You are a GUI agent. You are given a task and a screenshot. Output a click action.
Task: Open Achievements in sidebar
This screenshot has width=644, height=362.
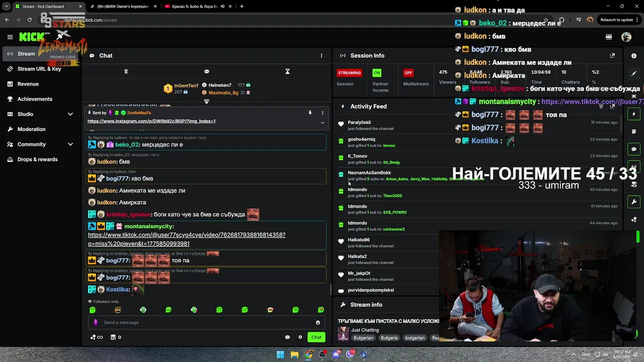pyautogui.click(x=41, y=99)
